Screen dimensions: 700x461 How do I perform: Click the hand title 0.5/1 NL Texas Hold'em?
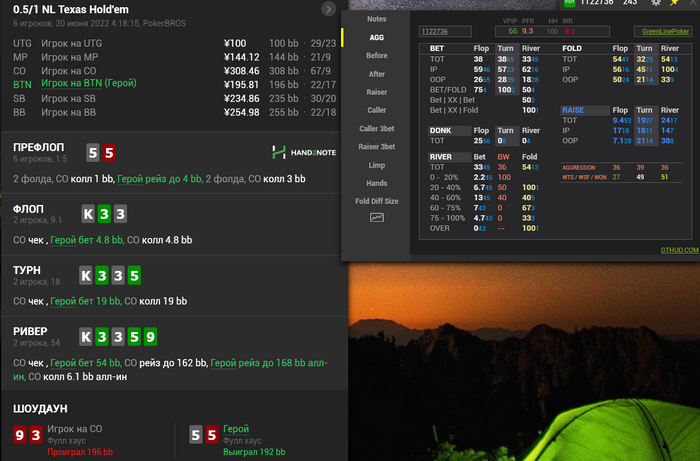(71, 9)
